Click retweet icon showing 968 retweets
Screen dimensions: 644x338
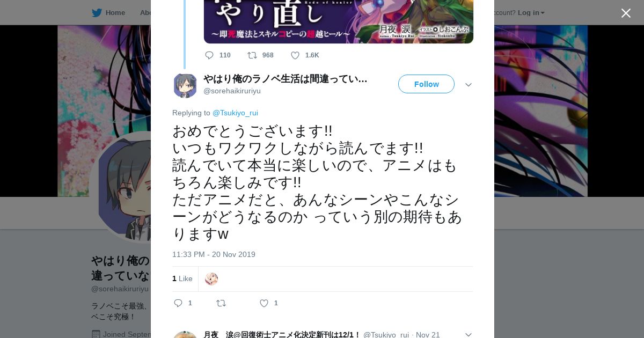[252, 55]
